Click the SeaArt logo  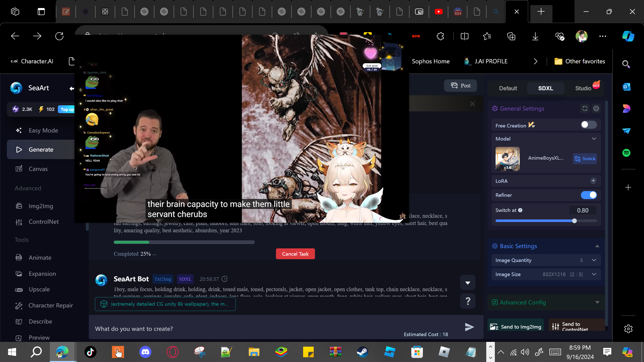coord(16,88)
